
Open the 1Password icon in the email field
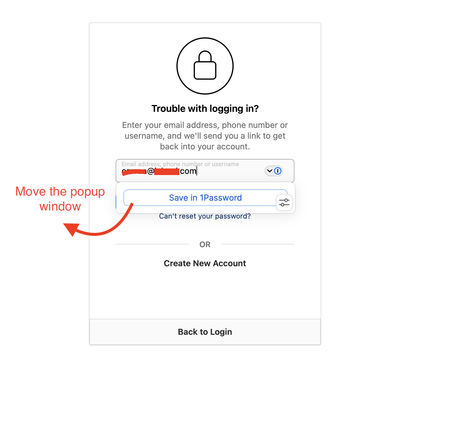[x=278, y=171]
